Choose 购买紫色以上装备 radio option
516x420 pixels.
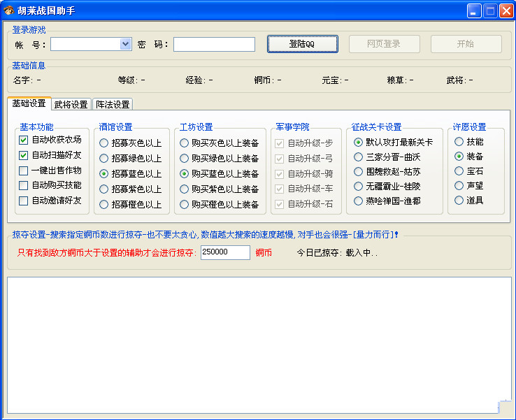click(185, 189)
